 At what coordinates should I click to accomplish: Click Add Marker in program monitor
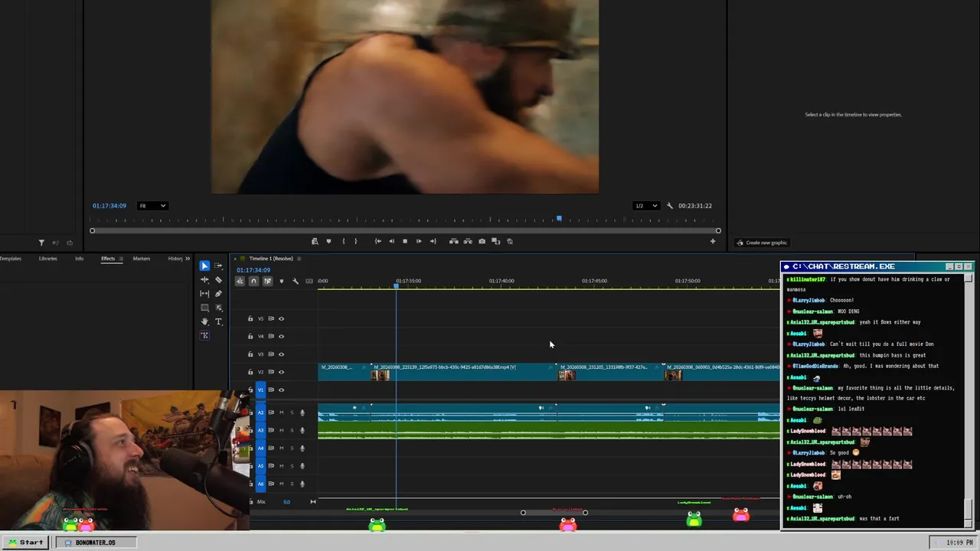[x=328, y=241]
